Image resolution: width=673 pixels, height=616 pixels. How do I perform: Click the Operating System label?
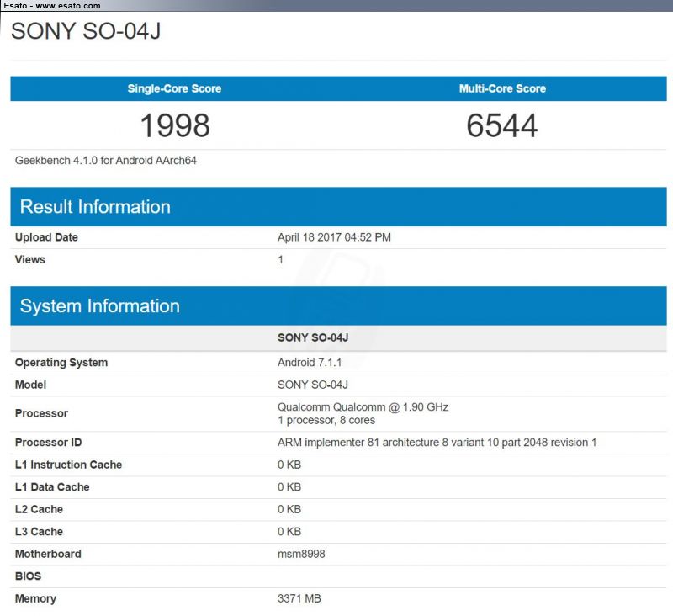pos(61,363)
